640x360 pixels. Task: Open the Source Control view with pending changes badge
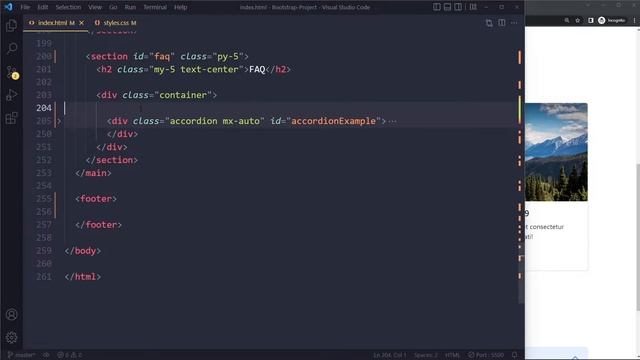point(12,72)
